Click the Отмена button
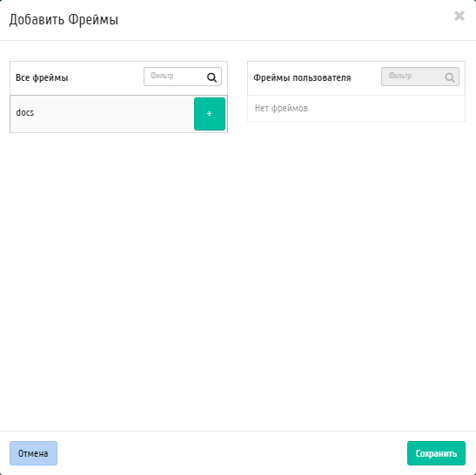This screenshot has height=475, width=476. click(33, 453)
